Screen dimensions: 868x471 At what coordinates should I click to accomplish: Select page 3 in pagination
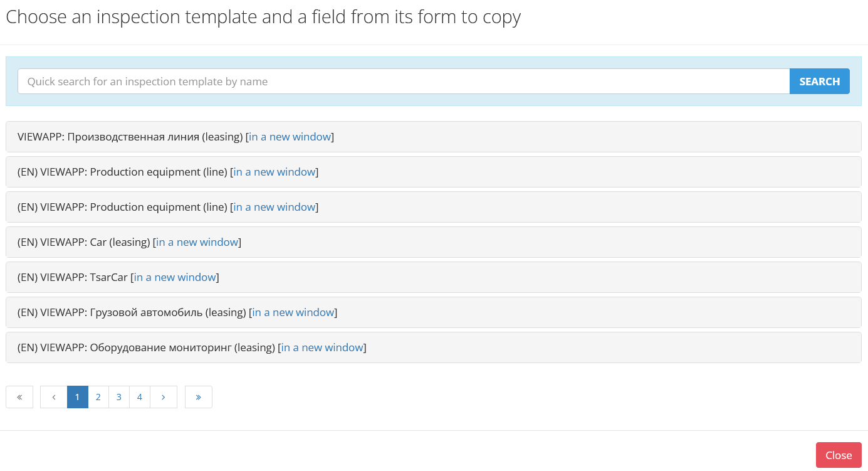pos(119,397)
